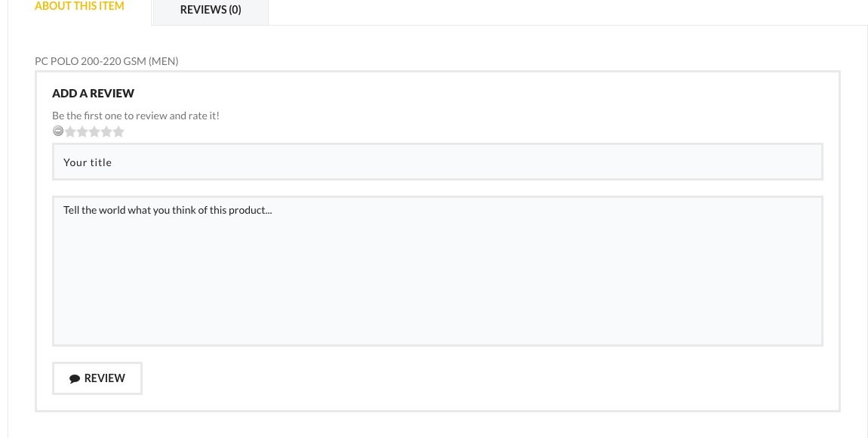Select the PC POLO 200-220 GSM (MEN) description
Image resolution: width=868 pixels, height=438 pixels.
pos(107,61)
